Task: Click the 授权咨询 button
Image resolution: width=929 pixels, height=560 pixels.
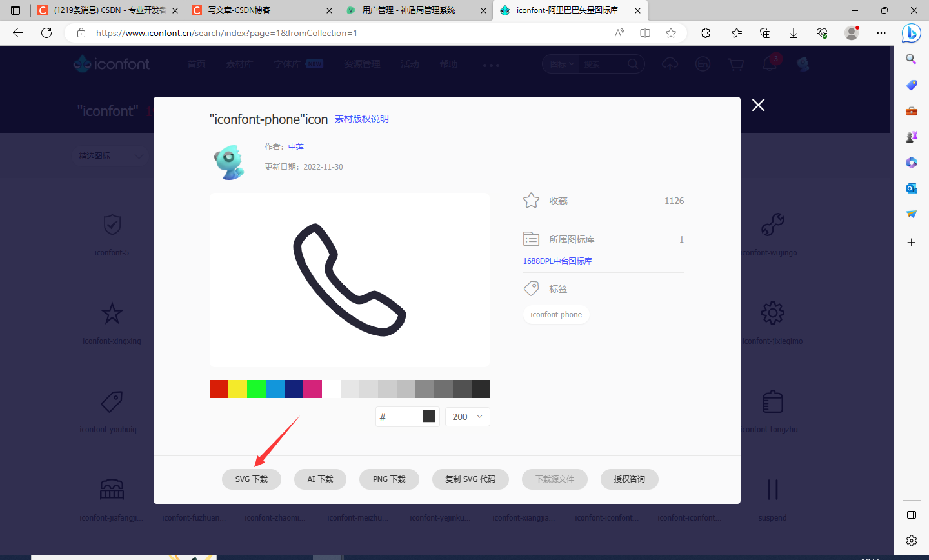Action: (630, 479)
